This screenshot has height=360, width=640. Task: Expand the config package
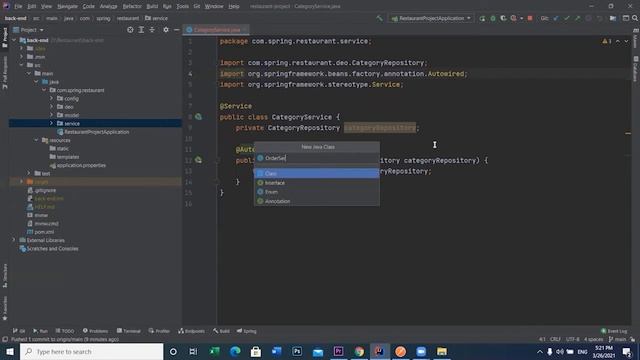(x=51, y=98)
